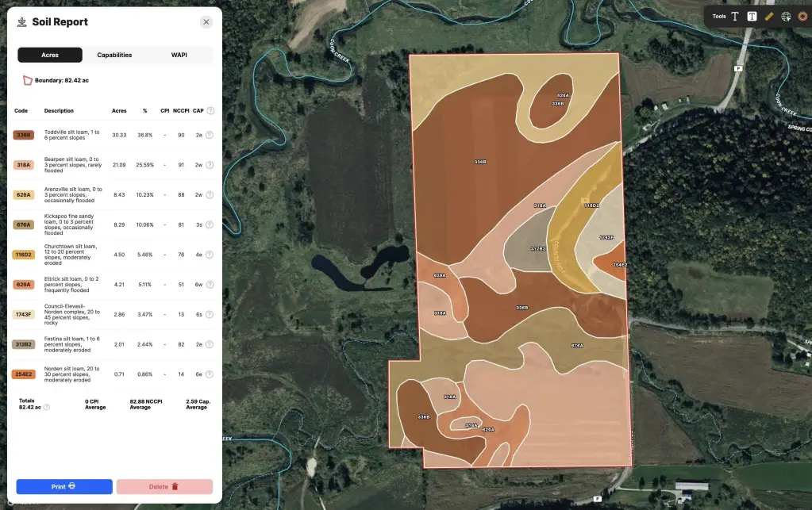The image size is (812, 510).
Task: Click the NCCPI column header
Action: [181, 111]
